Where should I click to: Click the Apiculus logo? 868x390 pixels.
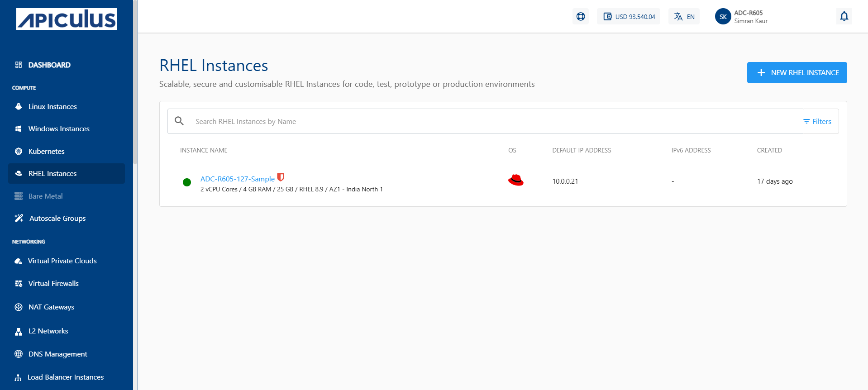tap(67, 19)
